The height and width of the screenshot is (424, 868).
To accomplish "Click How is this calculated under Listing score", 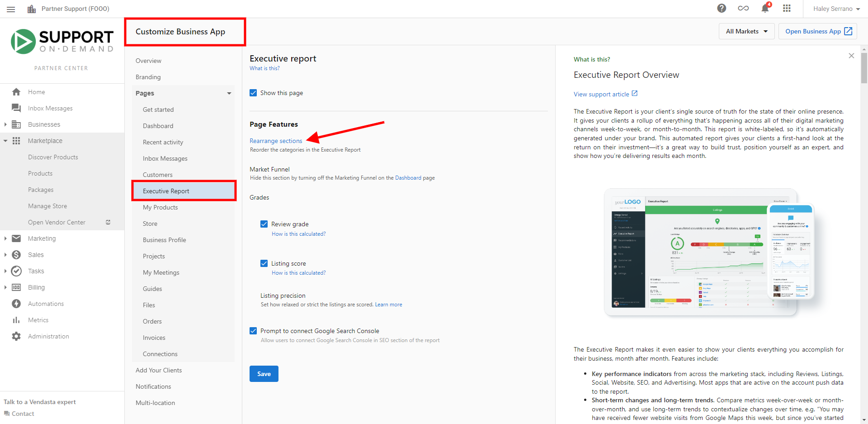I will (x=298, y=273).
